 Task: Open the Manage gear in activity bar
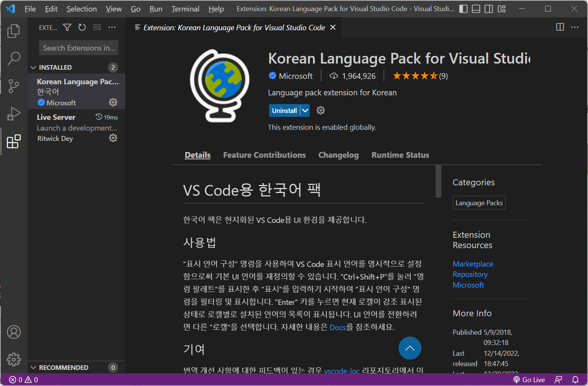click(x=14, y=359)
